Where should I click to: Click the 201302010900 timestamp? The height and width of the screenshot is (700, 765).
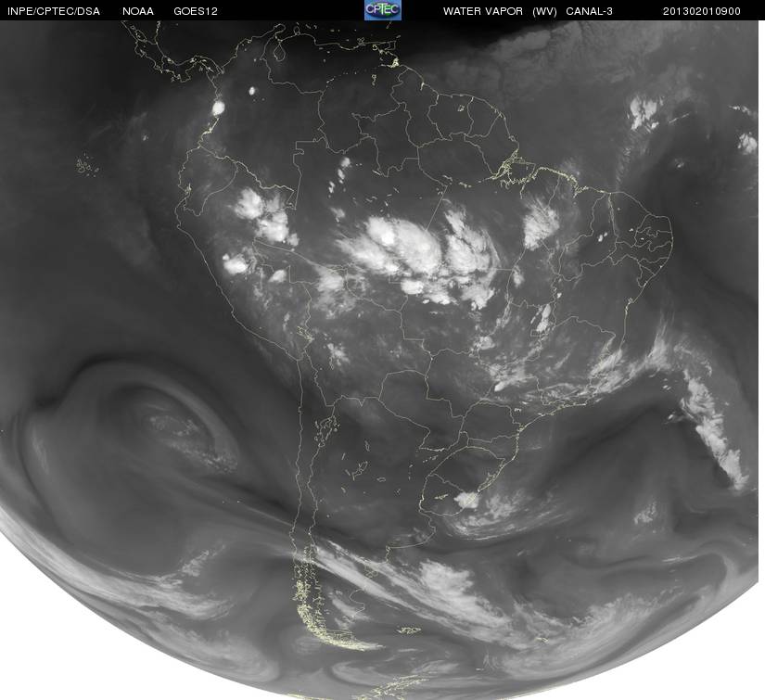coord(702,11)
